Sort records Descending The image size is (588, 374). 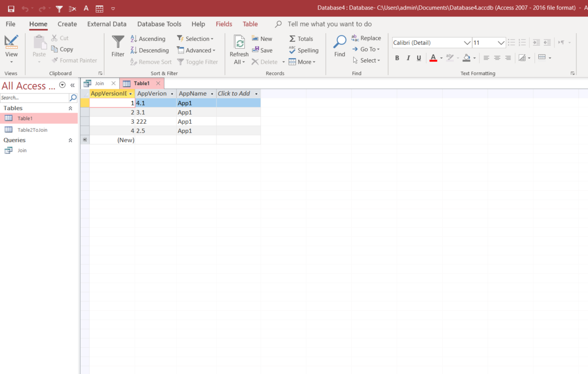[x=150, y=50]
